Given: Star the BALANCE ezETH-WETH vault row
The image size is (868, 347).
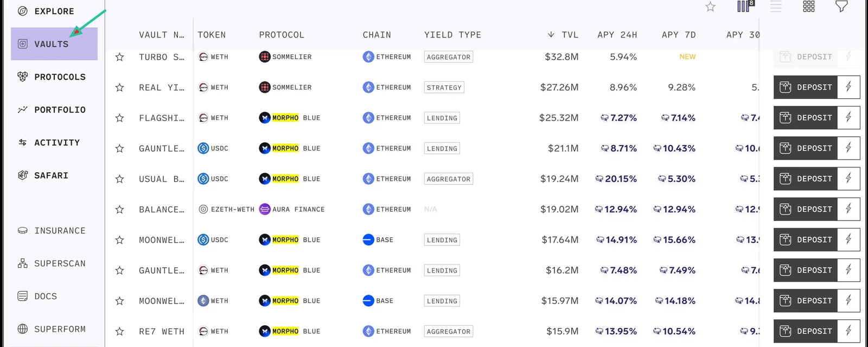Looking at the screenshot, I should [120, 209].
